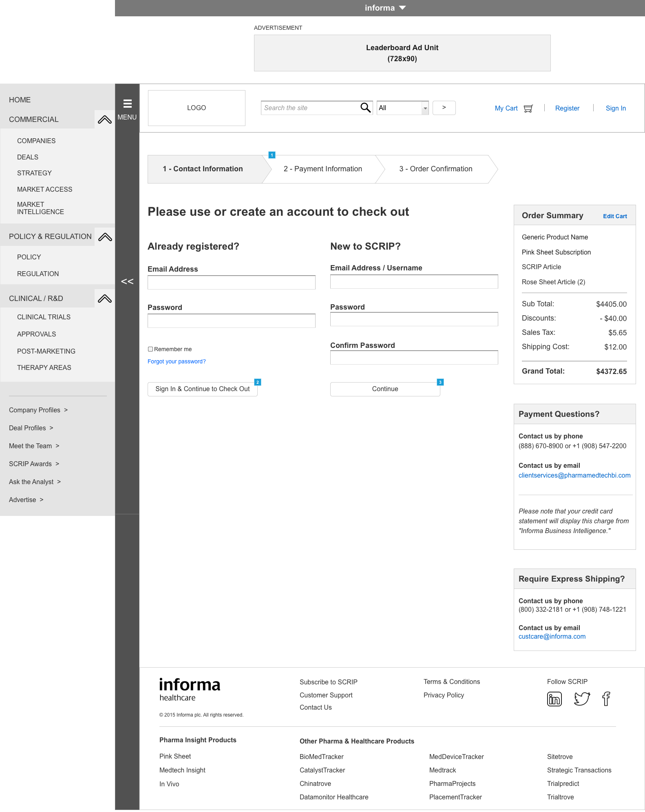The image size is (645, 812).
Task: Open STRATEGY menu item
Action: point(35,173)
